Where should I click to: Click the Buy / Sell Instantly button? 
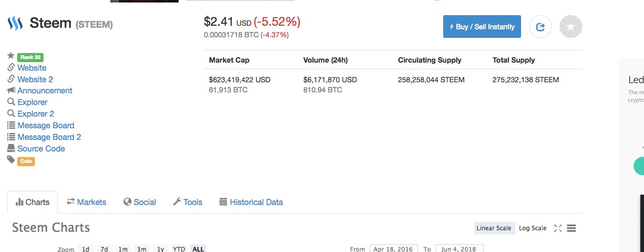pyautogui.click(x=482, y=27)
